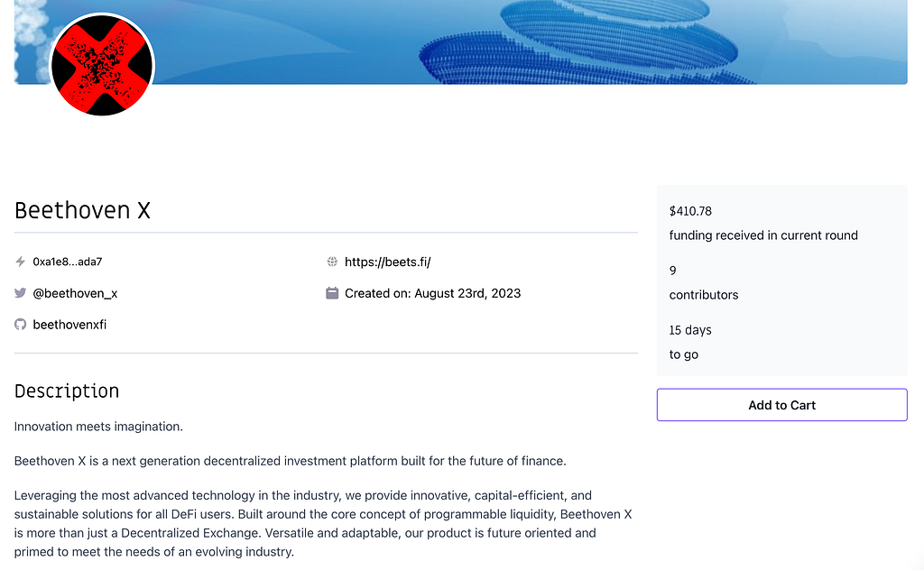
Task: Click the 'contributors' label
Action: click(704, 295)
